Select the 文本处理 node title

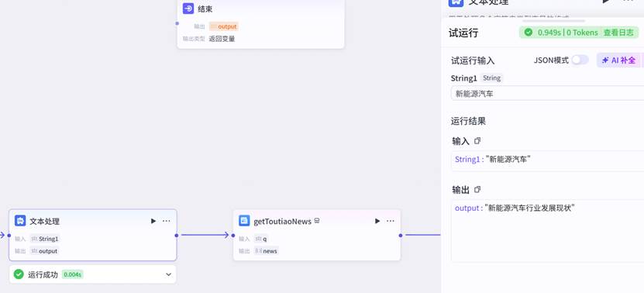tap(44, 222)
